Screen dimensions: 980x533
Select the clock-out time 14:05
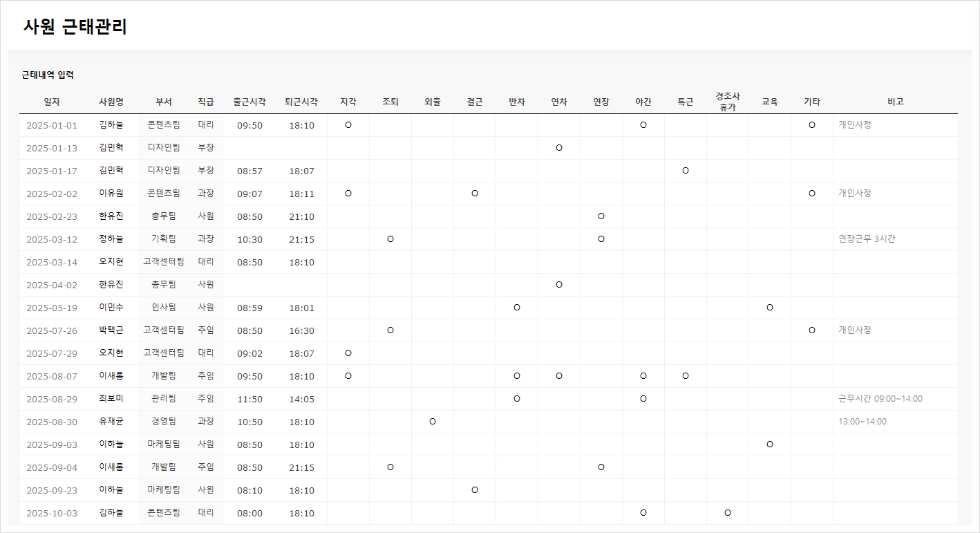click(x=301, y=399)
